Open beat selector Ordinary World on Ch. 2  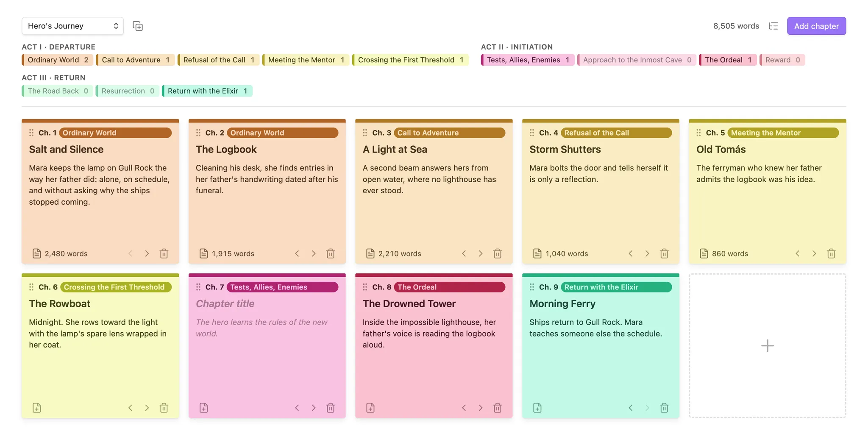tap(283, 133)
